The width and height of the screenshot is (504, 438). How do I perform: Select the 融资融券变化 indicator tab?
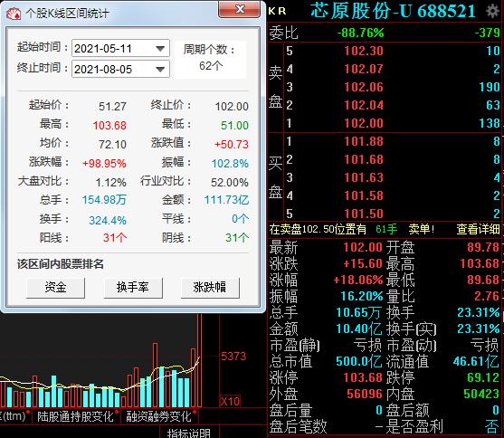pyautogui.click(x=159, y=416)
